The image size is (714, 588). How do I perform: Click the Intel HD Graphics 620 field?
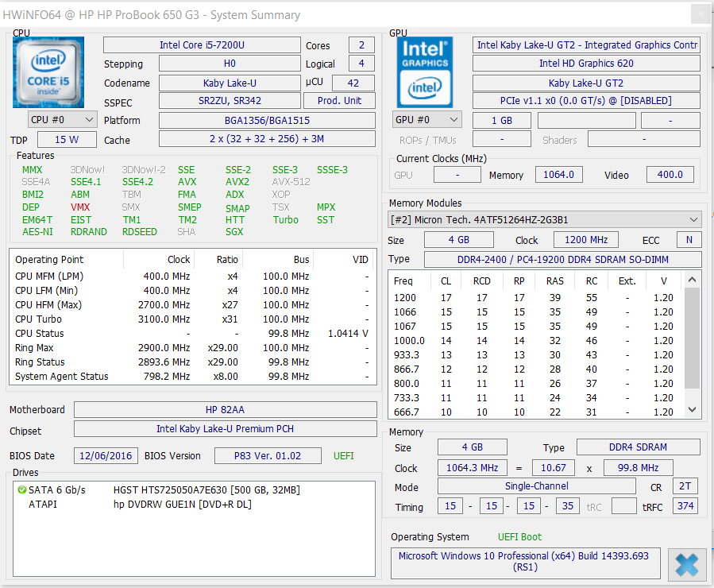click(586, 64)
